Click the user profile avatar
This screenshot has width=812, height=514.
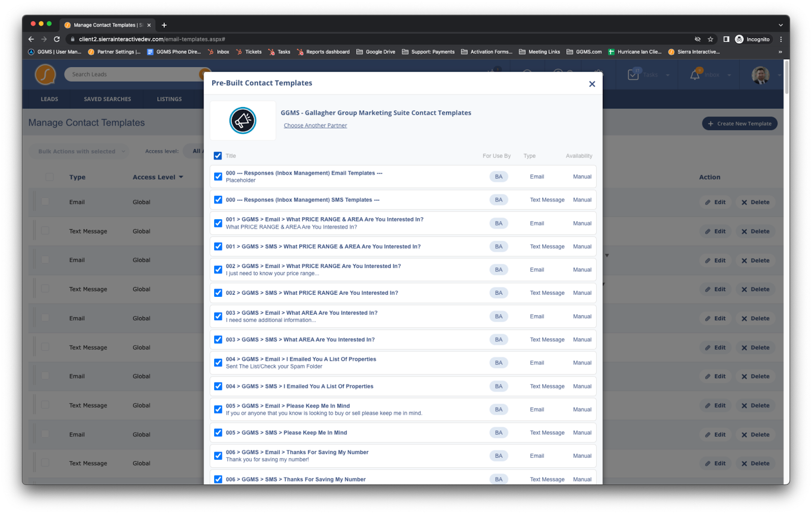coord(760,75)
